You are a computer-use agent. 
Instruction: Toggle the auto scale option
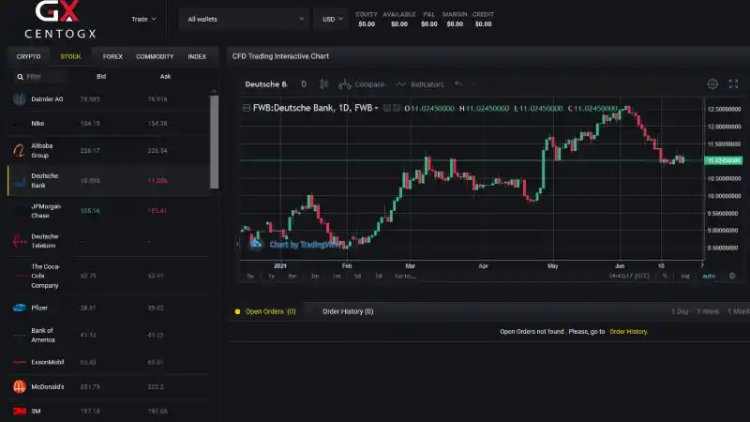pyautogui.click(x=709, y=276)
